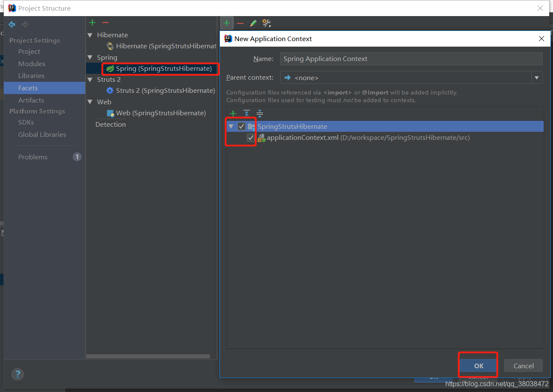Click the green add context plus button
This screenshot has height=392, width=553.
227,23
